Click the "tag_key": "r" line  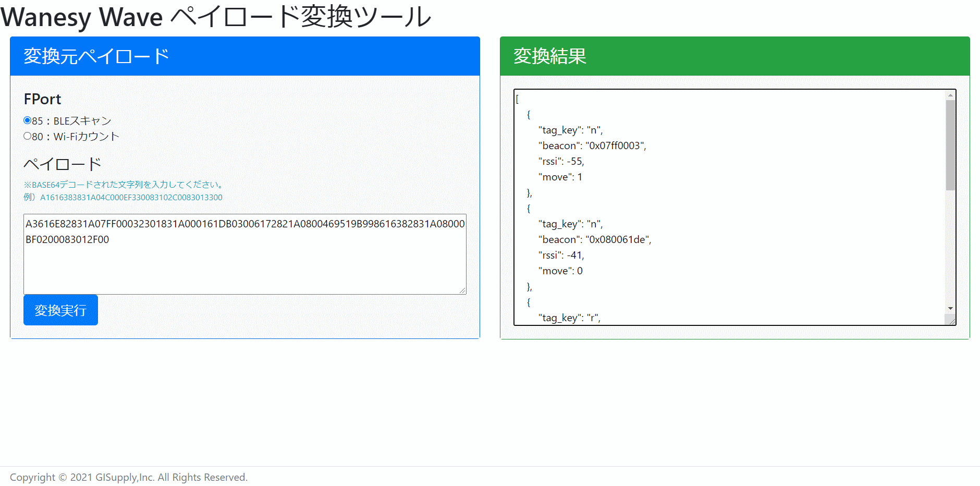(x=569, y=318)
